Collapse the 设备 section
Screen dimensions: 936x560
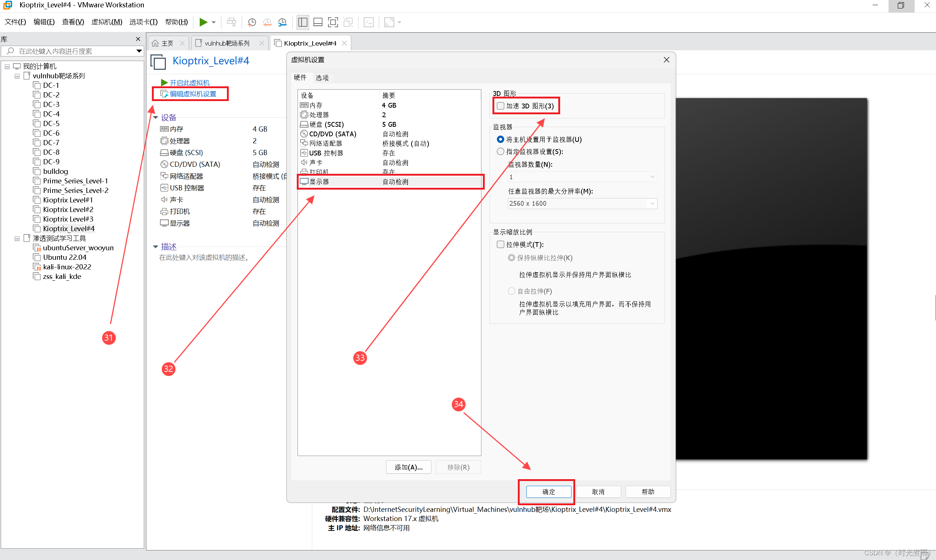[x=156, y=118]
